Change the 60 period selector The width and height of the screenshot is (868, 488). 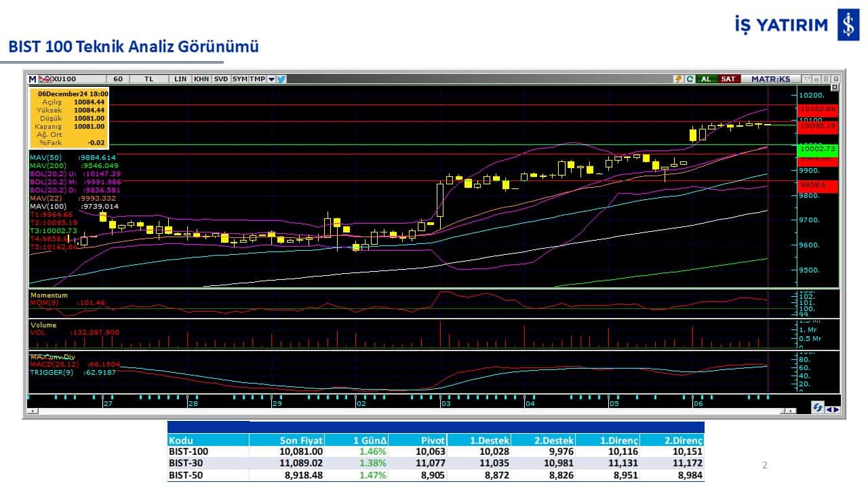coord(118,79)
